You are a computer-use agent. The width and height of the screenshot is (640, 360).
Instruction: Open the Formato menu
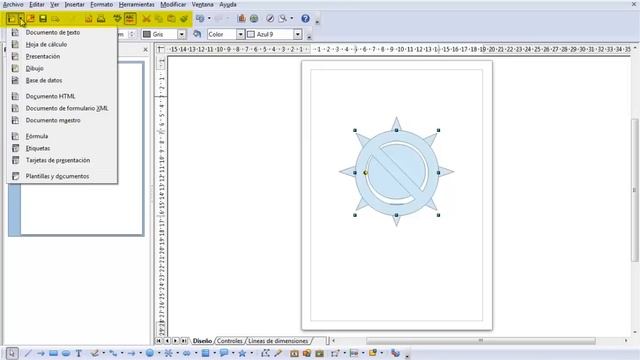click(102, 4)
